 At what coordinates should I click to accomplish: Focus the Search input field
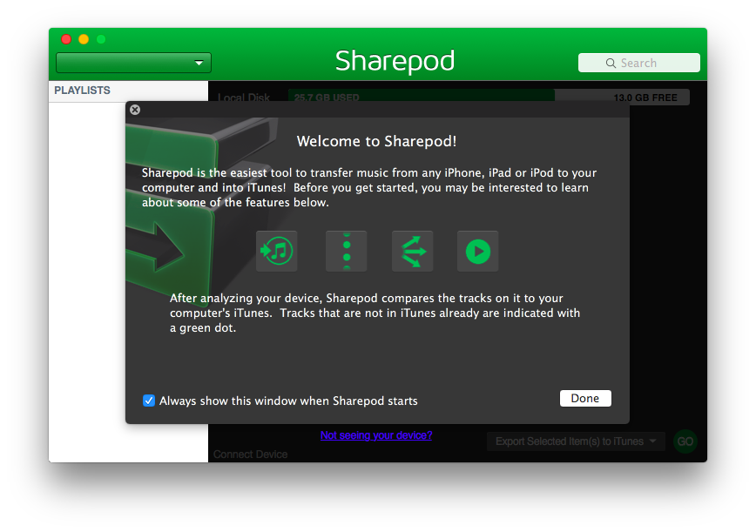tap(638, 63)
